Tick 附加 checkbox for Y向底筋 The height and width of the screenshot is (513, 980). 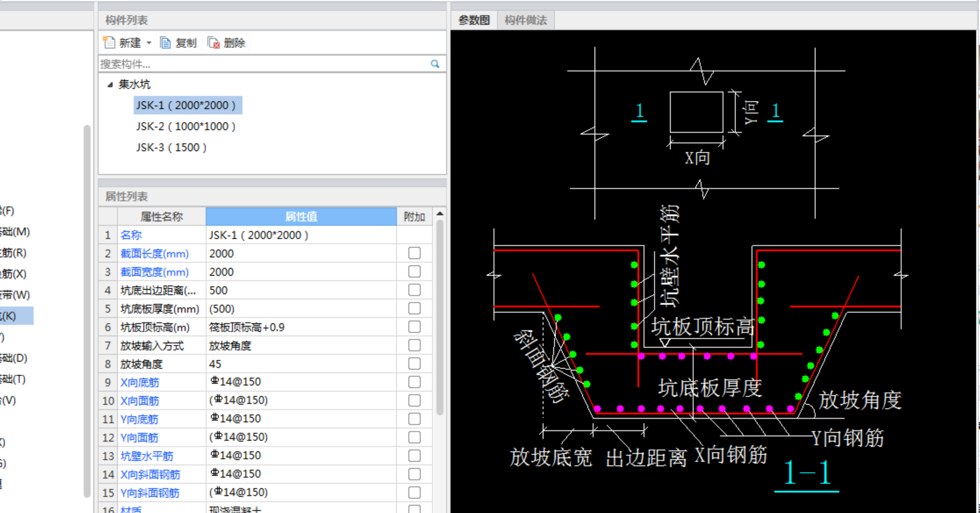414,419
